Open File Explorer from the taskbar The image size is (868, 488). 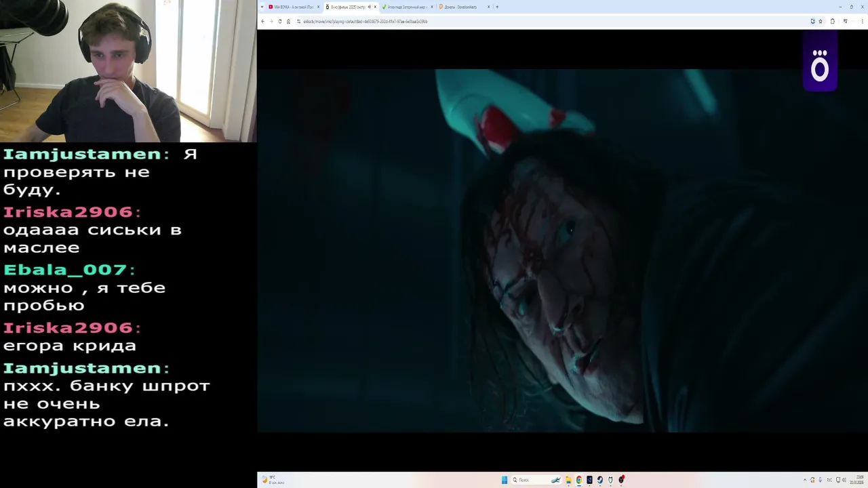[x=568, y=480]
